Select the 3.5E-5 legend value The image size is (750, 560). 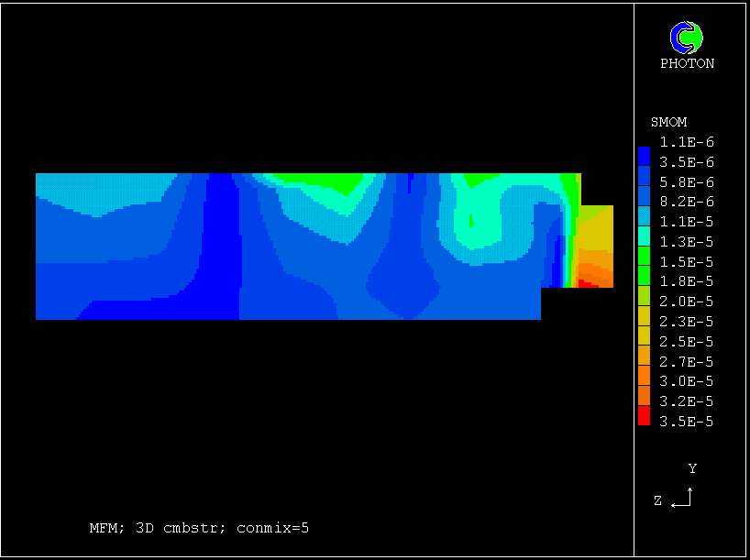pos(687,422)
